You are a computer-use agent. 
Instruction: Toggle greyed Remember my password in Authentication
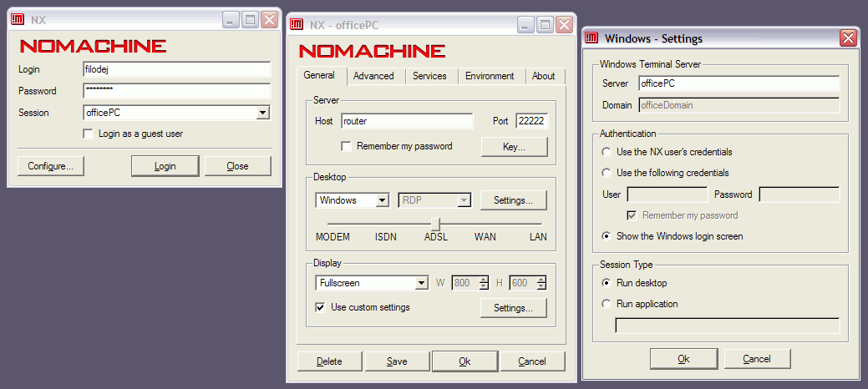632,215
